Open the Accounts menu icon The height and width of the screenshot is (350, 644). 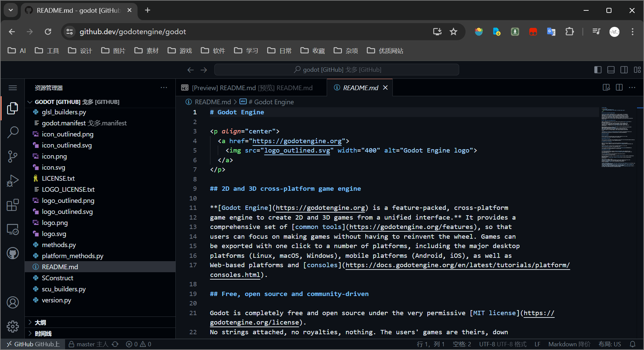coord(13,302)
